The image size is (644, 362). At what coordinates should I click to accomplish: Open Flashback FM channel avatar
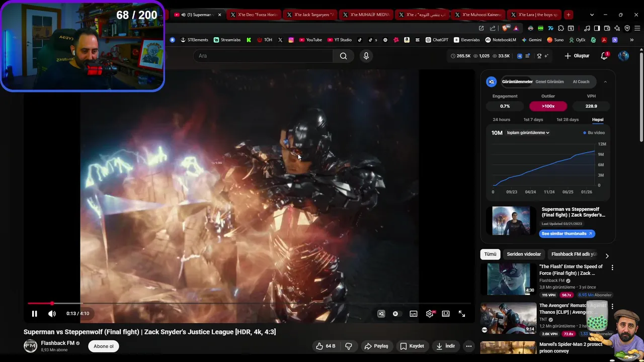click(x=31, y=346)
